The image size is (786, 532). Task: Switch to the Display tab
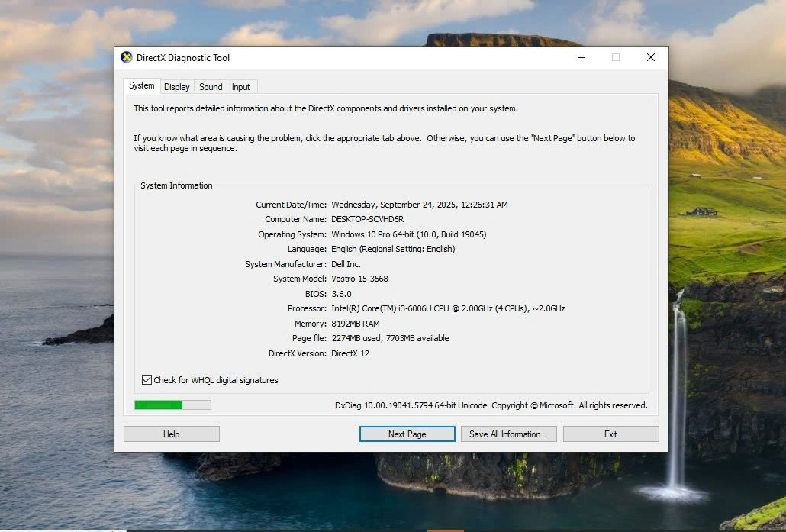177,87
